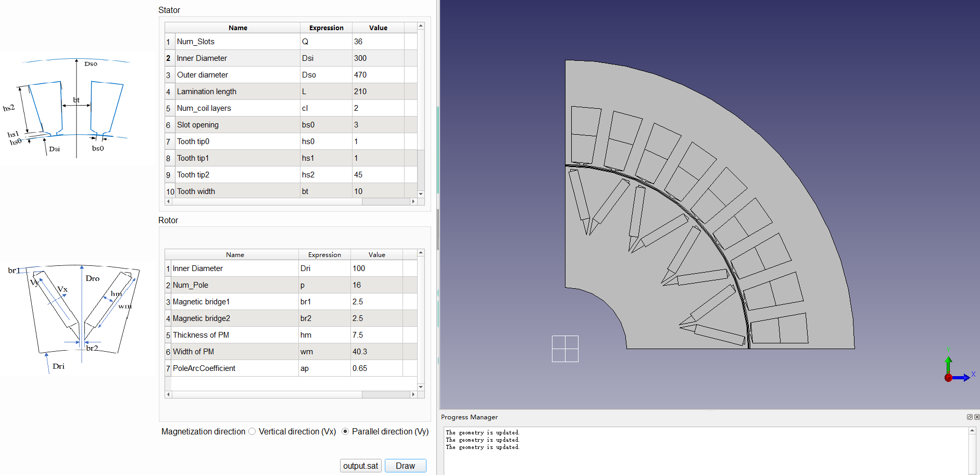The height and width of the screenshot is (475, 980).
Task: Click Stator table Value column header
Action: click(379, 28)
